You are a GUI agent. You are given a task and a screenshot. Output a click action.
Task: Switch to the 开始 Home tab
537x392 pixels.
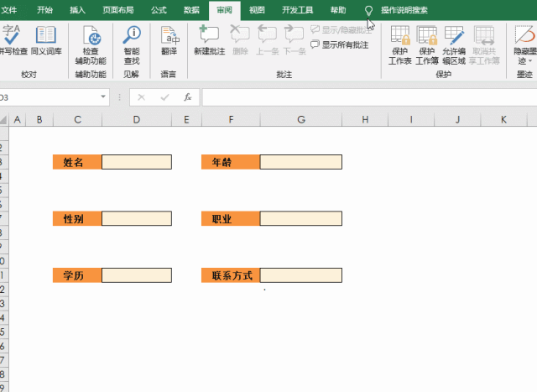45,10
